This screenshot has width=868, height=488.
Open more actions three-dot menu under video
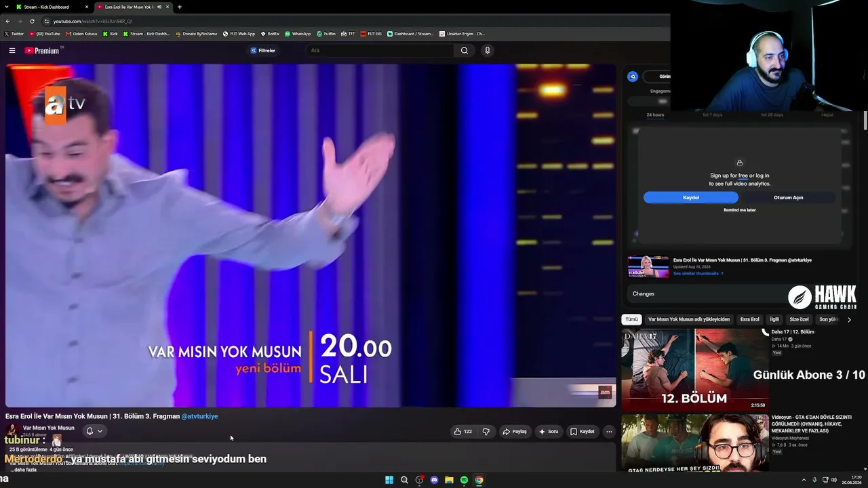609,431
